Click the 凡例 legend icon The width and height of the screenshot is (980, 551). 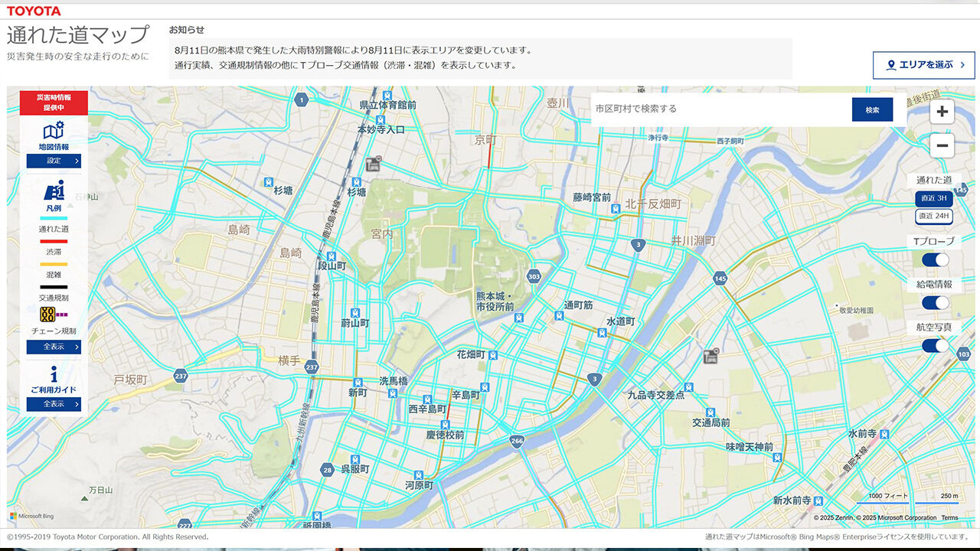pos(54,191)
